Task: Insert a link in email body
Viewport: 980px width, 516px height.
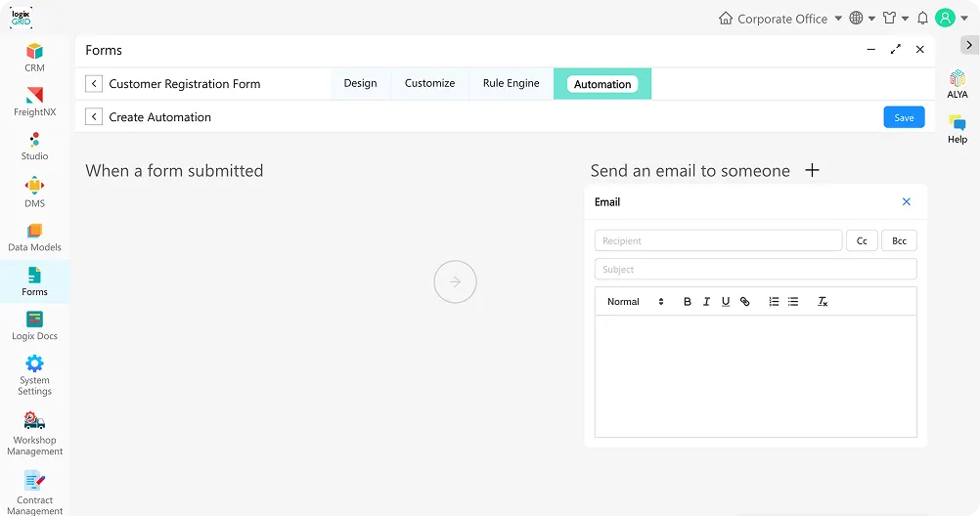Action: tap(745, 302)
